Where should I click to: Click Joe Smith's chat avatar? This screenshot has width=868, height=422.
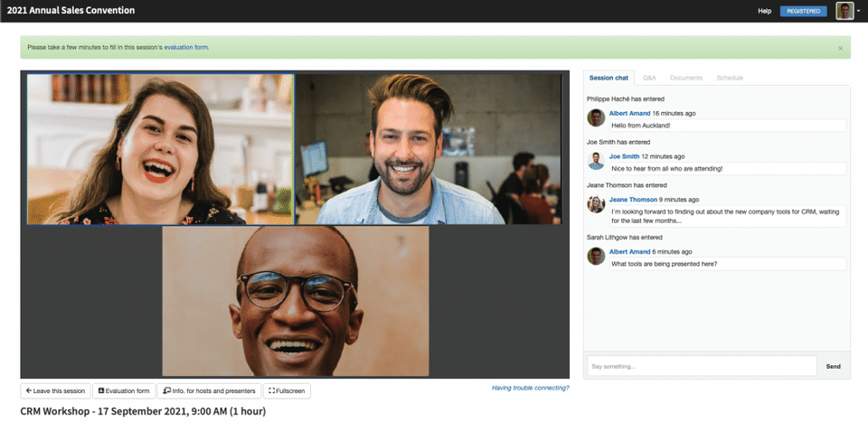(596, 161)
